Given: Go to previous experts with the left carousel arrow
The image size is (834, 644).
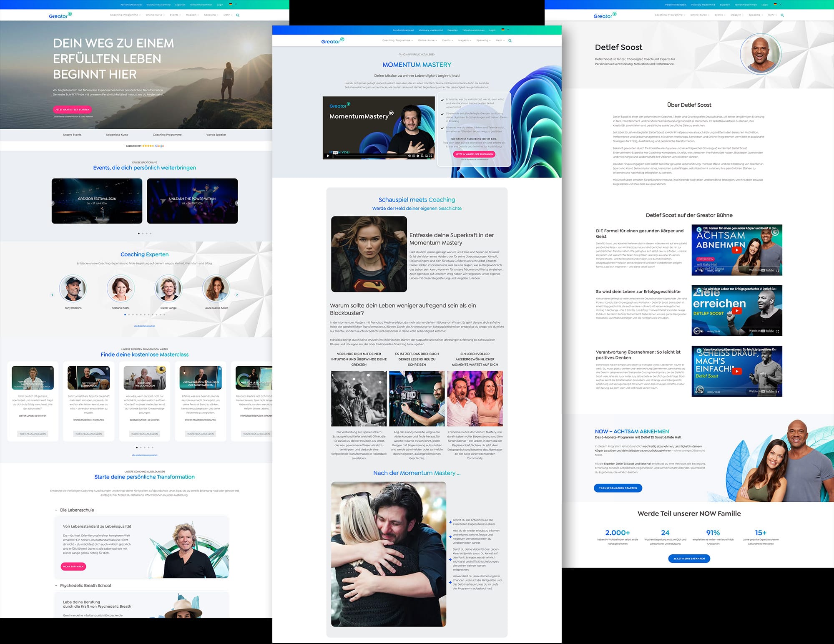Looking at the screenshot, I should coord(52,294).
